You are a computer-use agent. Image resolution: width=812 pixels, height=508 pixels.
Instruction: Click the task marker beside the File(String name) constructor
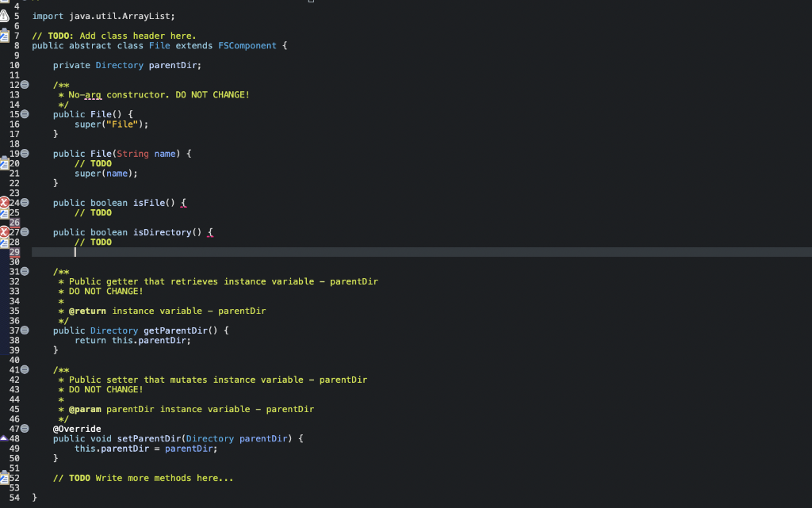coord(6,163)
